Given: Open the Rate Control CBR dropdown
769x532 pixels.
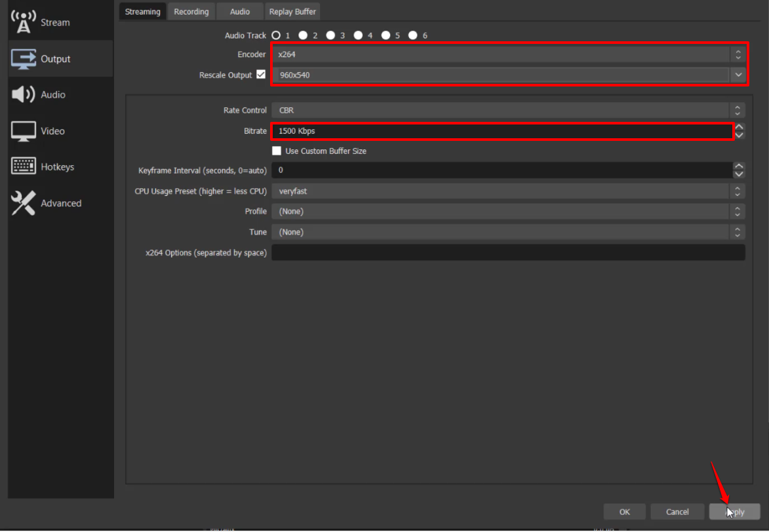Looking at the screenshot, I should coord(507,110).
